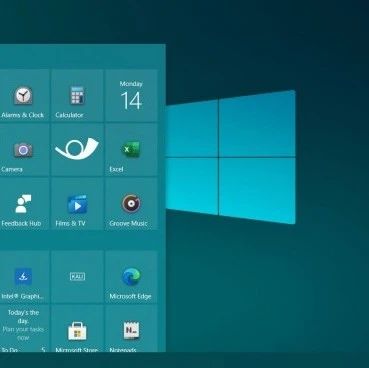Click the Windows logo on the wallpaper
Viewport: 369px width, 368px height.
click(x=230, y=157)
